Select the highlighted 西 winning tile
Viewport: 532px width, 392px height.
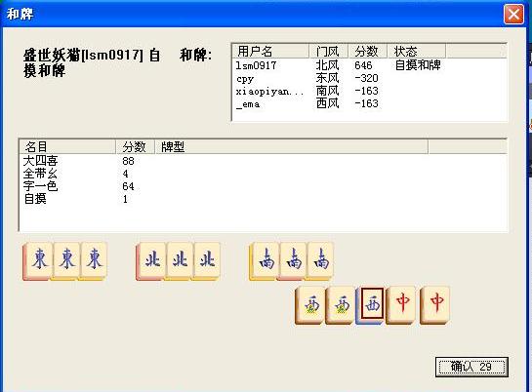pyautogui.click(x=372, y=304)
